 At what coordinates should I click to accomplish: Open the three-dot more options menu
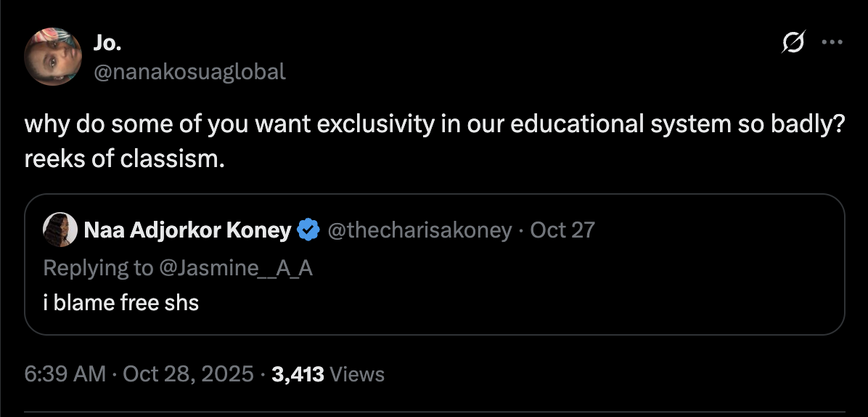(x=832, y=41)
